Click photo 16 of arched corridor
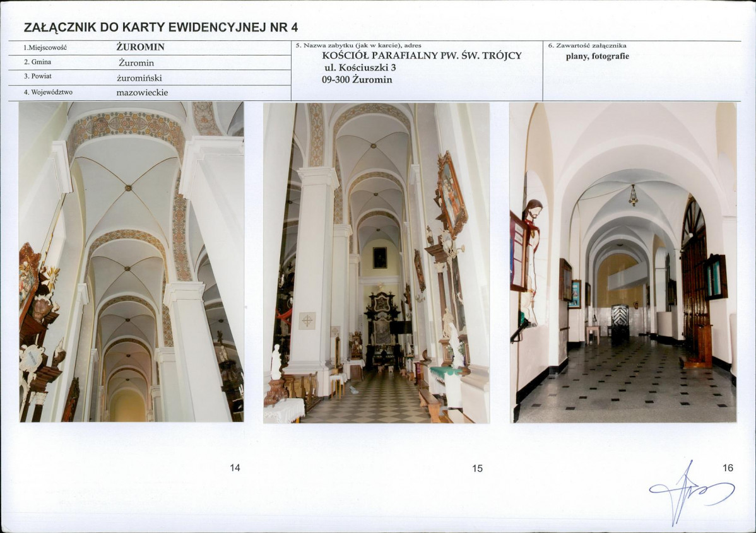 pos(623,262)
